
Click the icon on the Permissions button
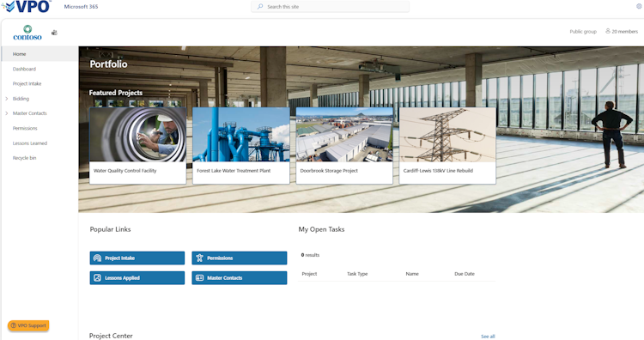pos(199,258)
